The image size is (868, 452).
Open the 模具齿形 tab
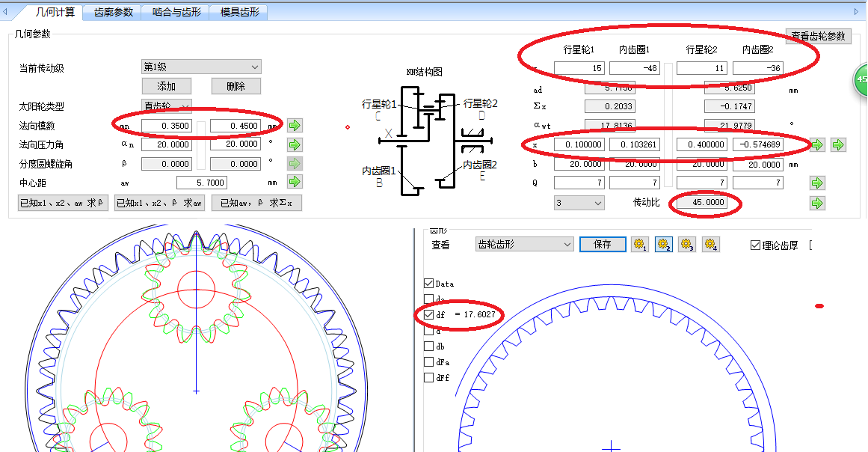click(x=240, y=12)
